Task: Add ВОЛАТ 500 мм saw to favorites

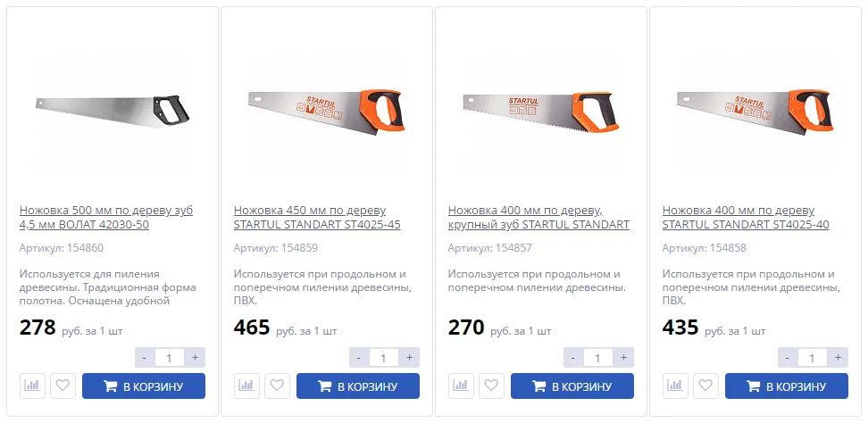Action: (x=63, y=386)
